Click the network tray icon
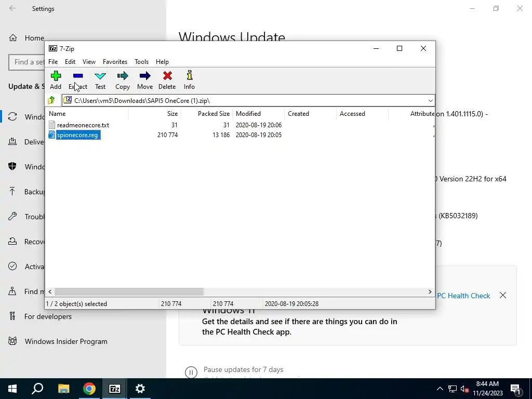 click(x=453, y=389)
